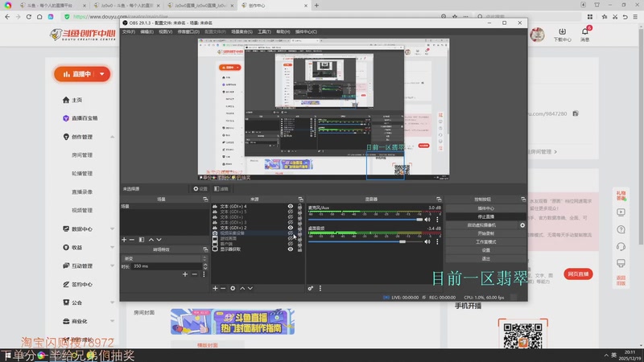644x362 pixels.
Task: Move selected source up in list
Action: 242,289
